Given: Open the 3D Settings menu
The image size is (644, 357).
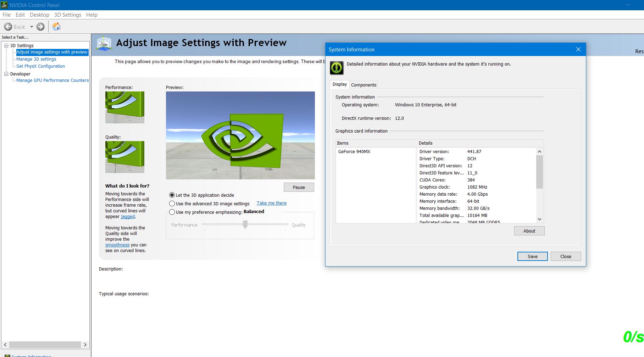Looking at the screenshot, I should [68, 15].
